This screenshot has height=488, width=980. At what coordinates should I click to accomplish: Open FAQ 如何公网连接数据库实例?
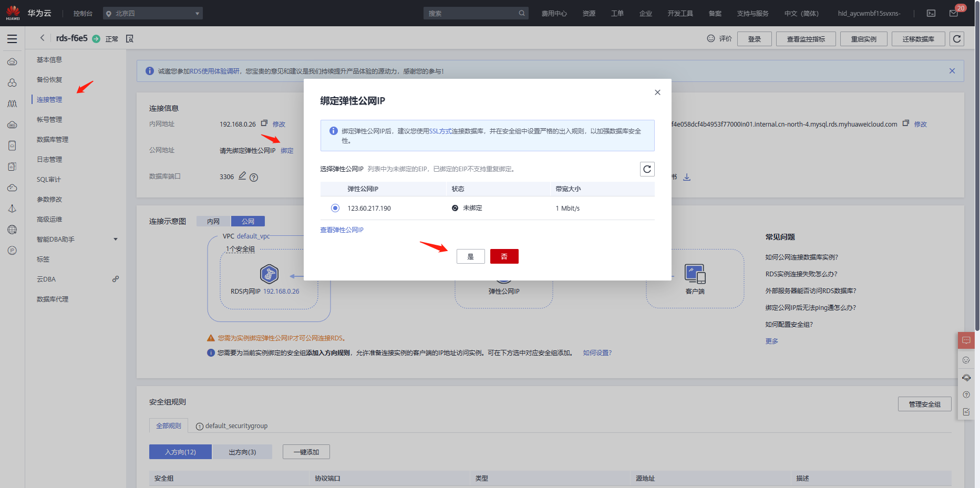(x=802, y=257)
